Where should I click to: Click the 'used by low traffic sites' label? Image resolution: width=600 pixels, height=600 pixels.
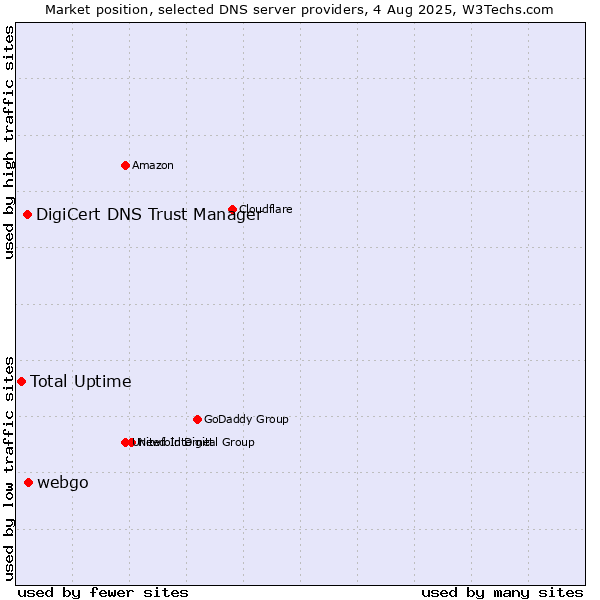tap(8, 469)
